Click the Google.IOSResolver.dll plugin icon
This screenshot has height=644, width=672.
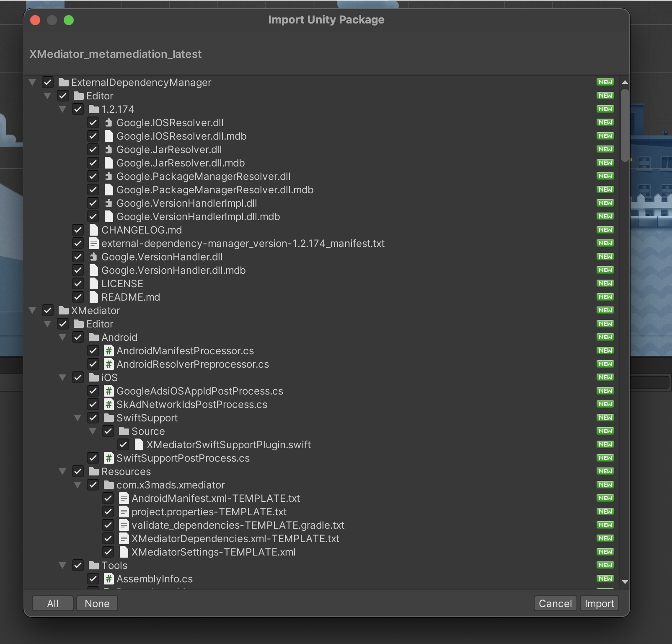109,122
